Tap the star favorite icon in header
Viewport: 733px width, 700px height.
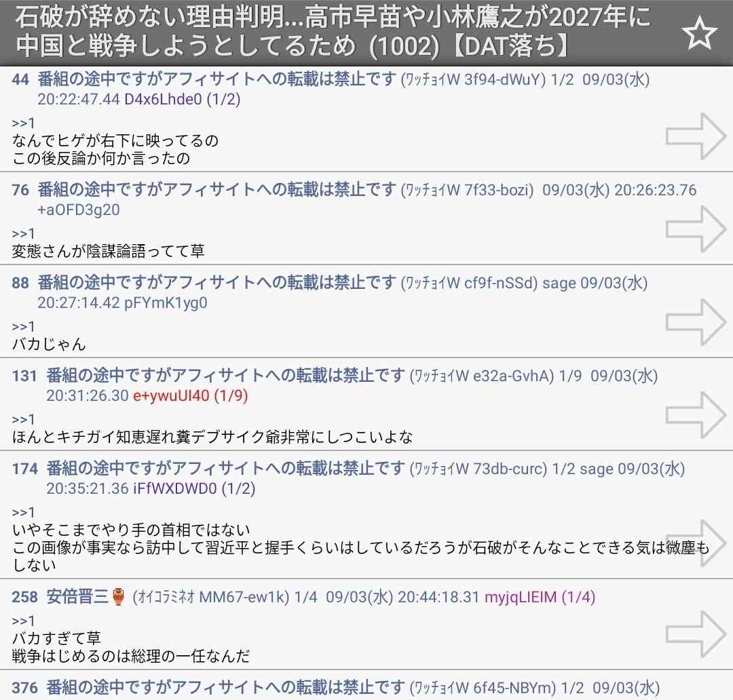(699, 33)
